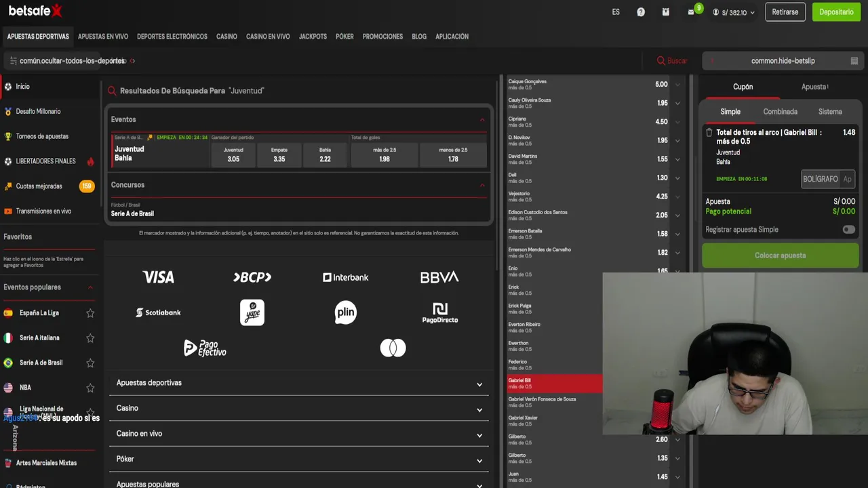Favorite Serie A italiana with star

click(x=90, y=338)
